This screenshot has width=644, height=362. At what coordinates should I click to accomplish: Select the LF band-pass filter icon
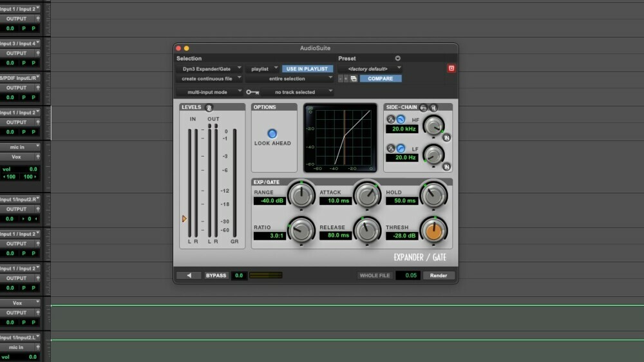[391, 148]
